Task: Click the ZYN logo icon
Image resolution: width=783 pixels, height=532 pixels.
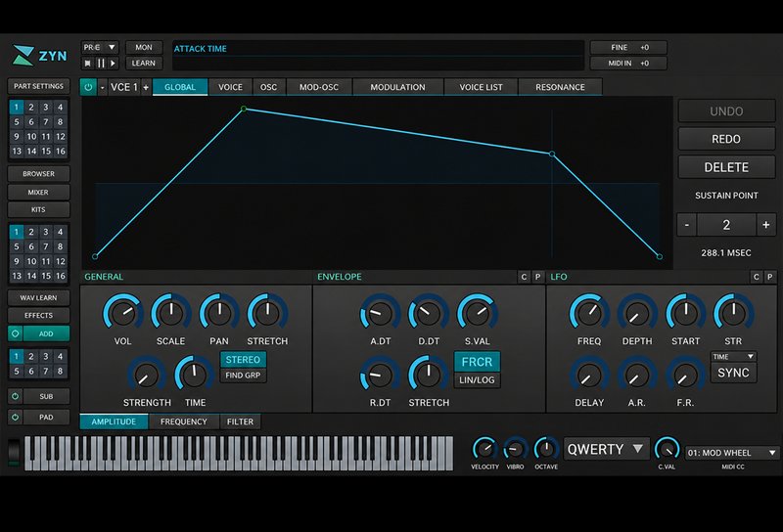Action: click(23, 56)
